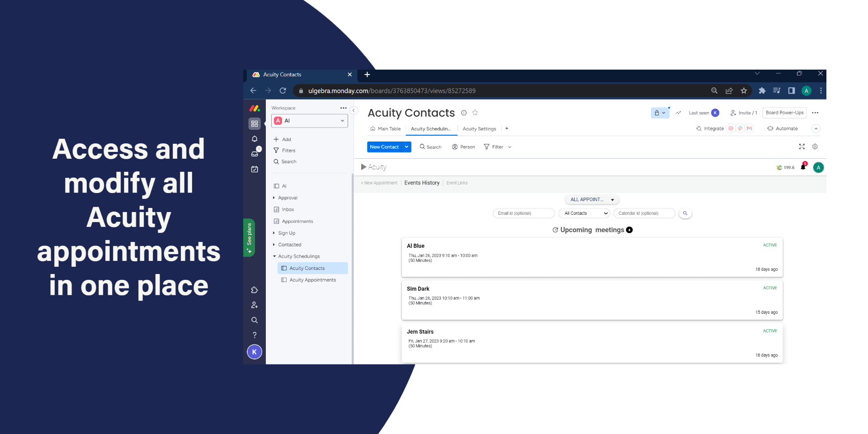Open the New Contact dropdown arrow
The image size is (868, 434).
pos(407,147)
